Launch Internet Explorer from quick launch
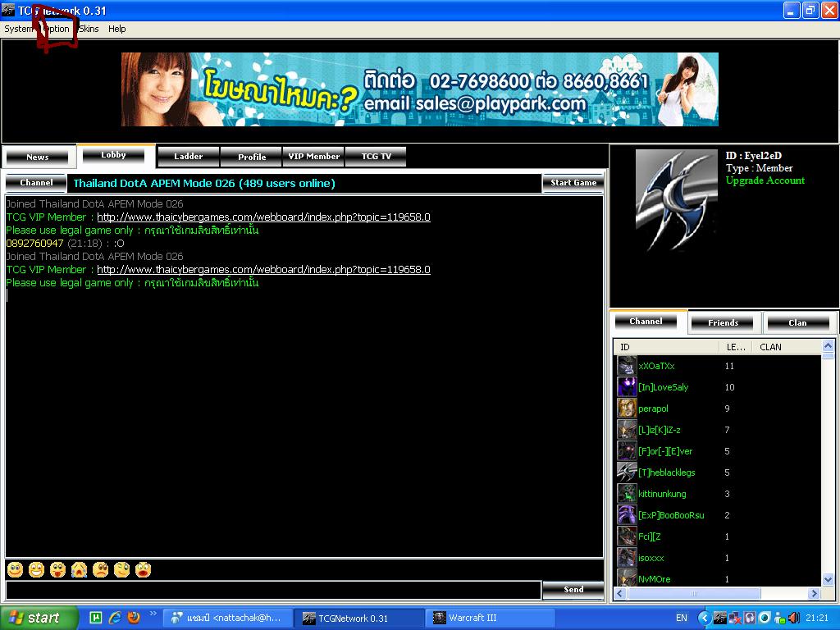Image resolution: width=840 pixels, height=630 pixels. coord(115,618)
